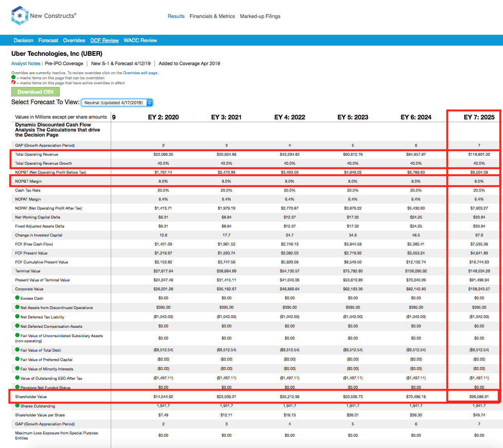503x448 pixels.
Task: Click the EY 4: 2022 column header
Action: (290, 117)
